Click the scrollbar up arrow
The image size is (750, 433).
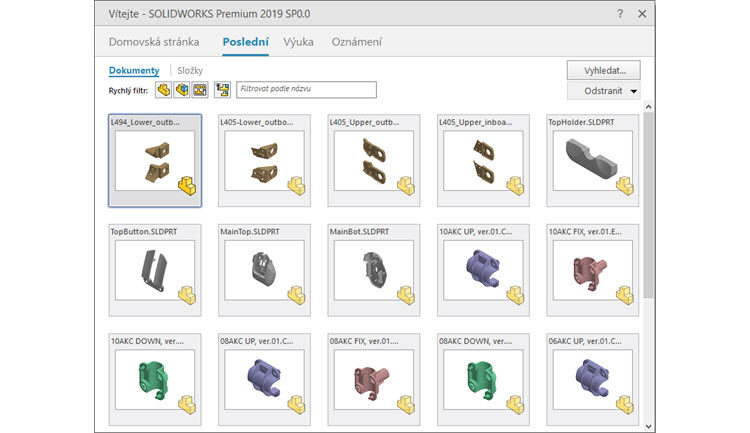coord(648,107)
